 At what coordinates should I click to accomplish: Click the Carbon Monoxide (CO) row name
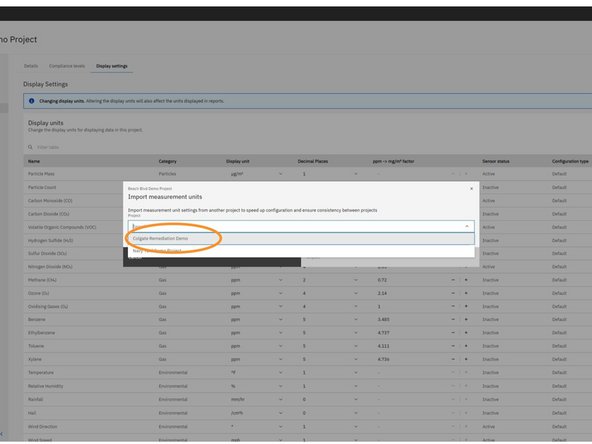click(x=50, y=201)
